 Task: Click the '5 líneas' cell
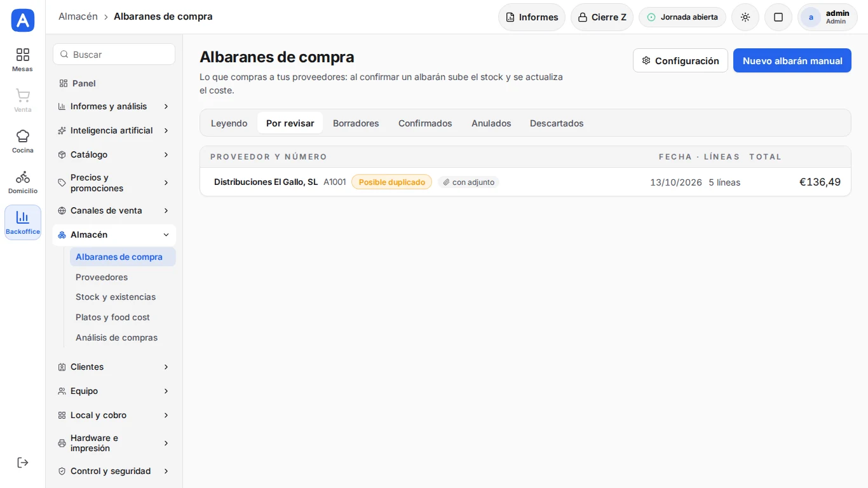tap(724, 182)
